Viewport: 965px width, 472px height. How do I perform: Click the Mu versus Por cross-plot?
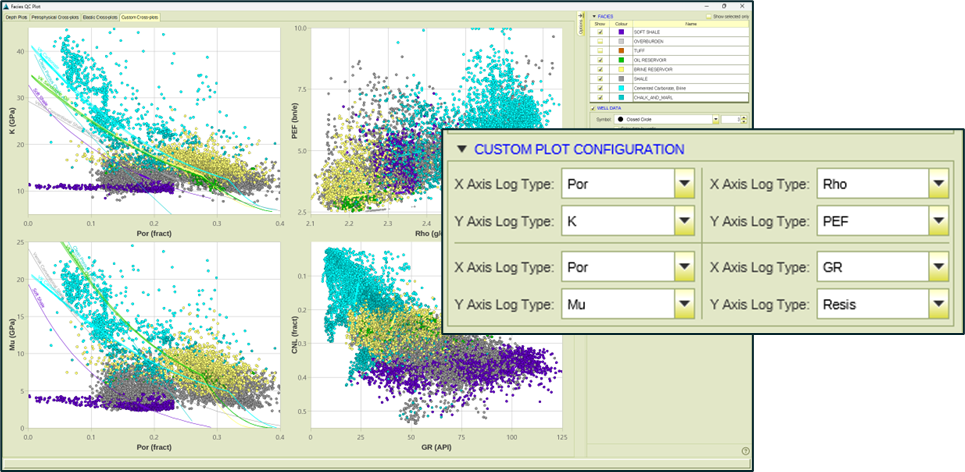coord(154,335)
